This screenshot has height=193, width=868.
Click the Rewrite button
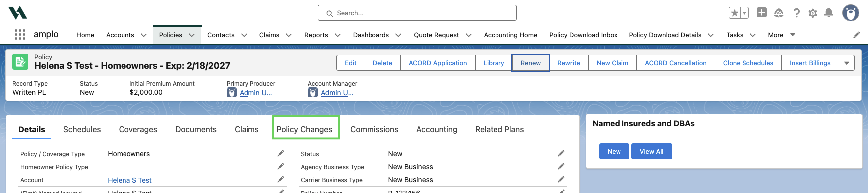[569, 63]
